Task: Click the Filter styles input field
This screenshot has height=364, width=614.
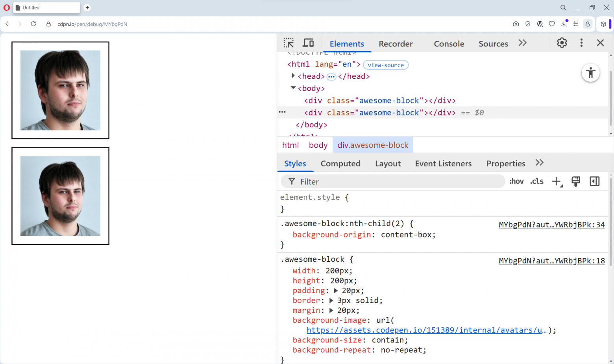Action: click(393, 182)
